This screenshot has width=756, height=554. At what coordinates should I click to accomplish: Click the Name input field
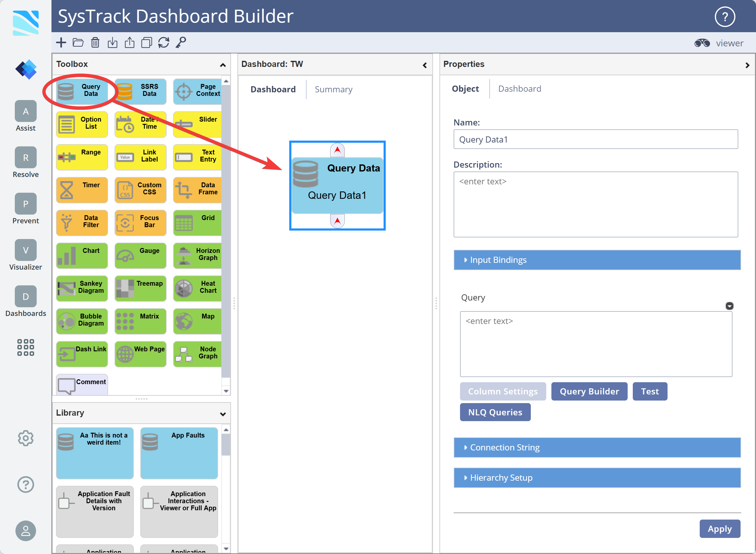tap(595, 140)
